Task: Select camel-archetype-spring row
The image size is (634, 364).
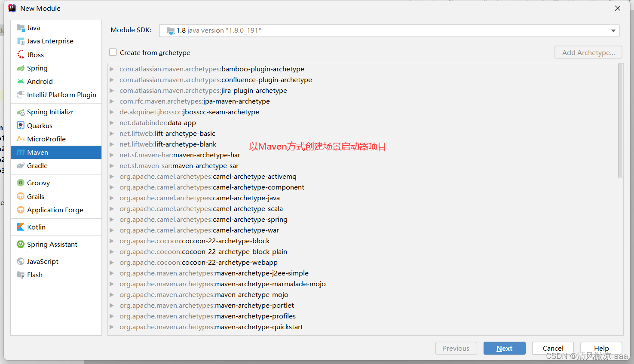Action: (x=363, y=219)
